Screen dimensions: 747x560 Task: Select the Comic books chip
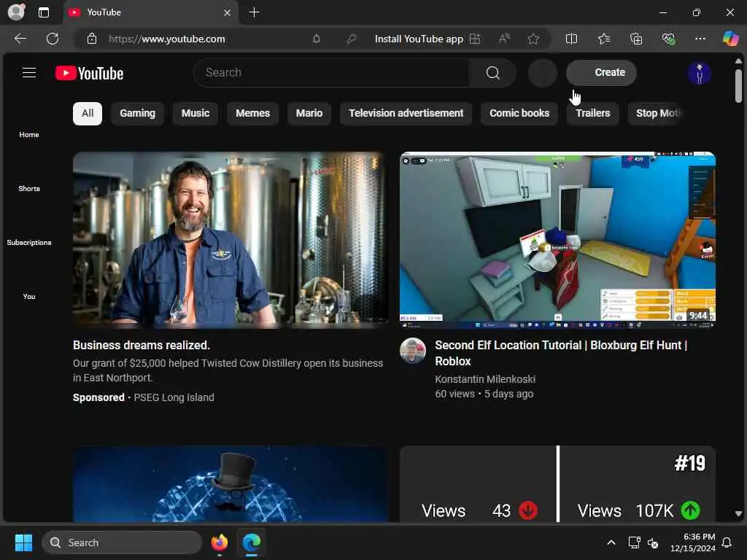519,113
